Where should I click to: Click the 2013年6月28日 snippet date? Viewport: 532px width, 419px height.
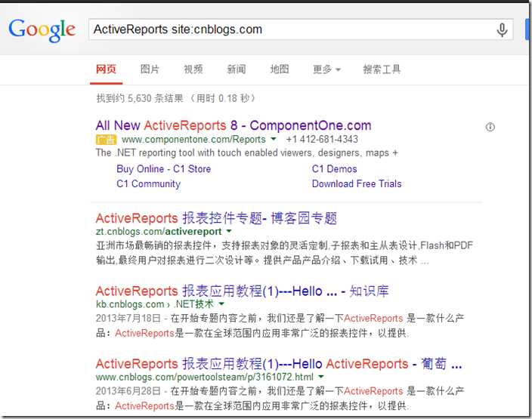click(x=128, y=391)
